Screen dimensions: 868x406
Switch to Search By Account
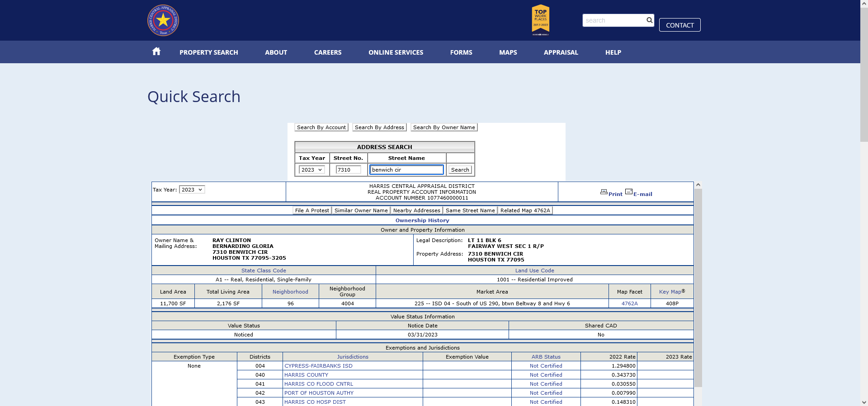click(x=321, y=127)
